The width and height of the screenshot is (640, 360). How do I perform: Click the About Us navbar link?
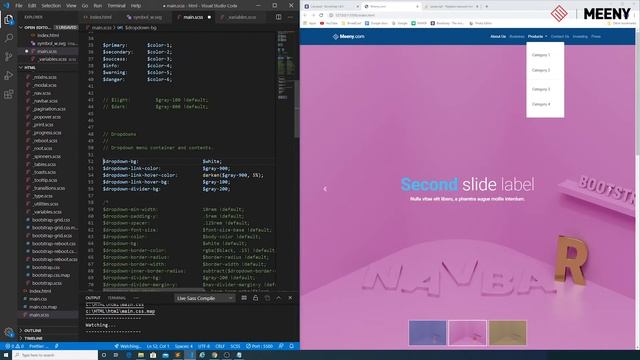pyautogui.click(x=498, y=36)
